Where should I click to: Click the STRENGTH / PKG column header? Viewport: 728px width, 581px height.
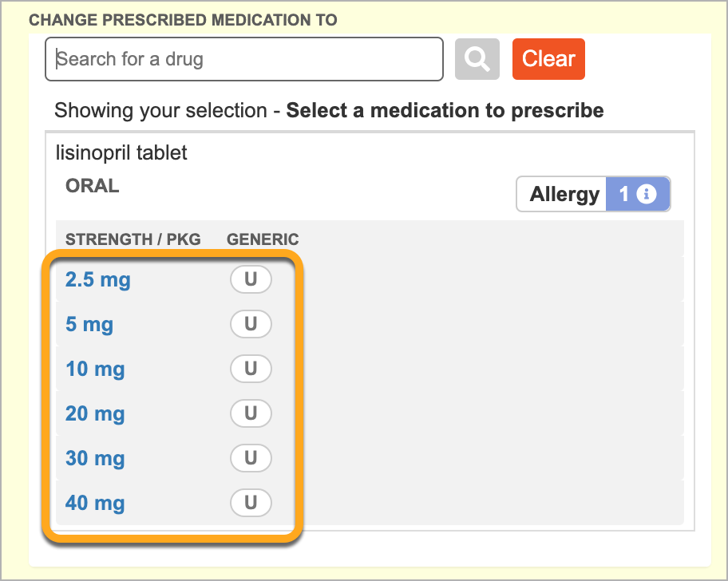(x=133, y=239)
